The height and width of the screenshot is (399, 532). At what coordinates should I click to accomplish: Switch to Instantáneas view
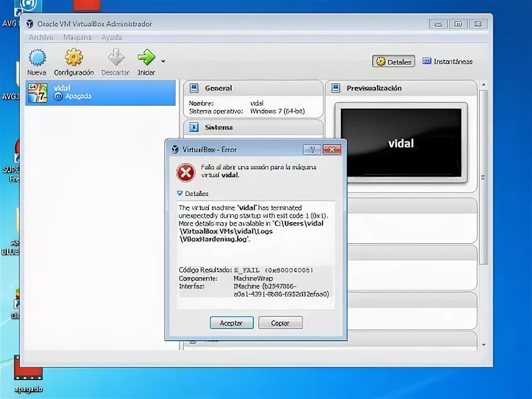[447, 62]
